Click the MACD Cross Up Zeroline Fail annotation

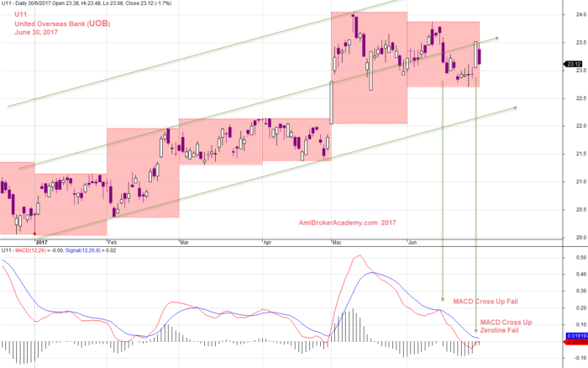pyautogui.click(x=506, y=326)
